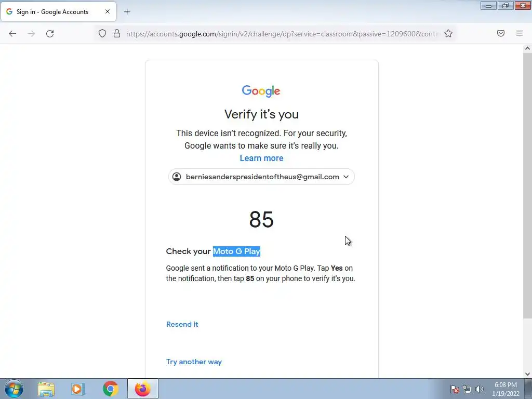
Task: Open the network tray icon
Action: (467, 389)
